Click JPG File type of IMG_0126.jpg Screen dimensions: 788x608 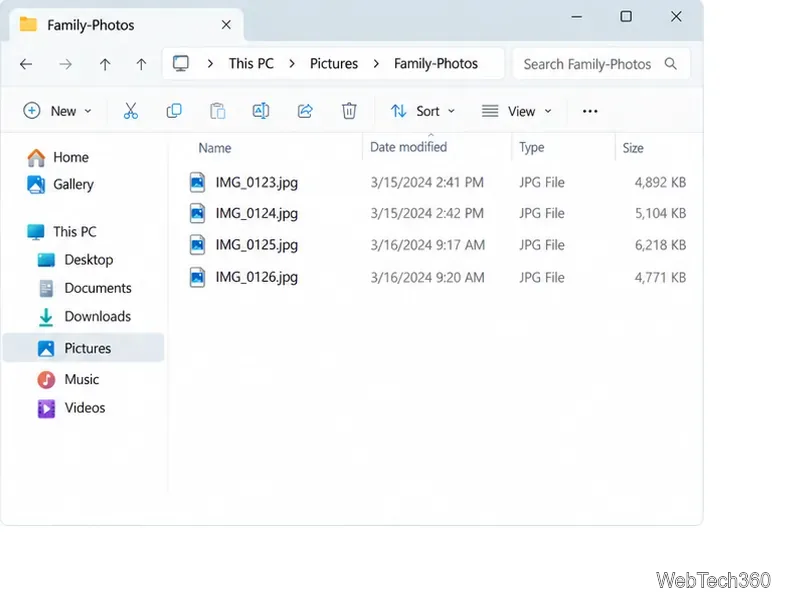(542, 277)
